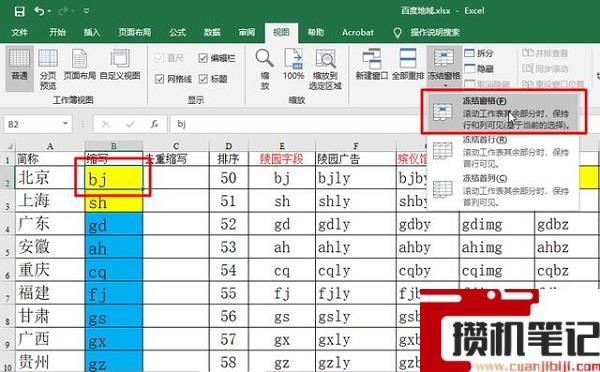The height and width of the screenshot is (372, 600).
Task: Click the fx insert function icon
Action: click(x=154, y=124)
